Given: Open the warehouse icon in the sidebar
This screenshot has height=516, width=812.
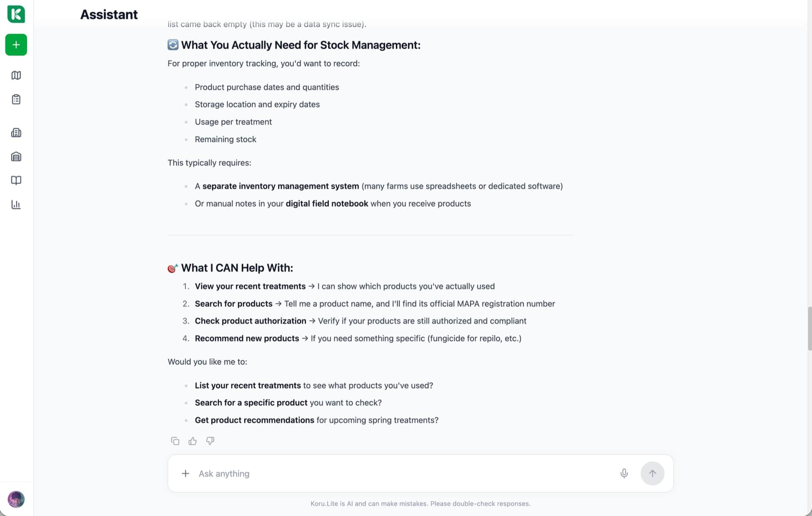Looking at the screenshot, I should (16, 157).
